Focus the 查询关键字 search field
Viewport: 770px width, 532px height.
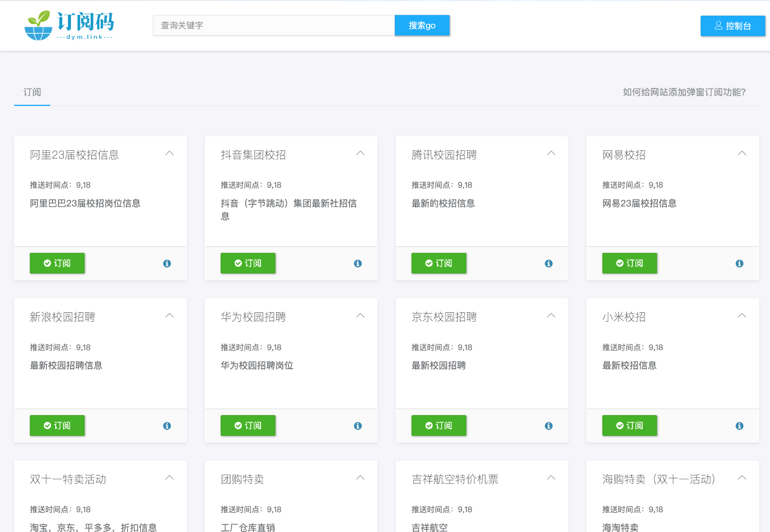(274, 26)
